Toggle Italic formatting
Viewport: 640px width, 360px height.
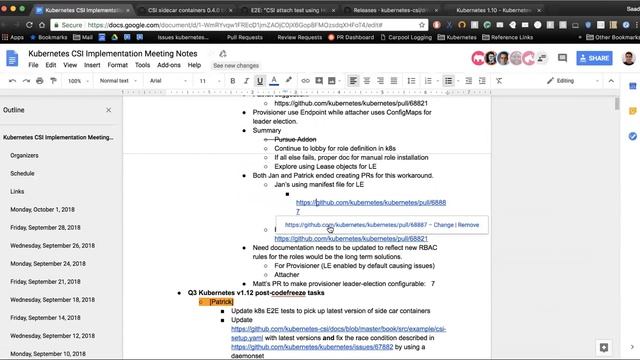click(x=246, y=81)
